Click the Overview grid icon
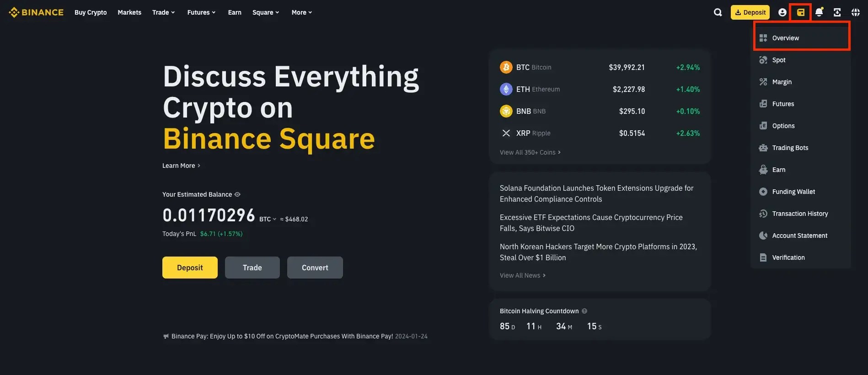Viewport: 868px width, 375px height. pos(763,38)
